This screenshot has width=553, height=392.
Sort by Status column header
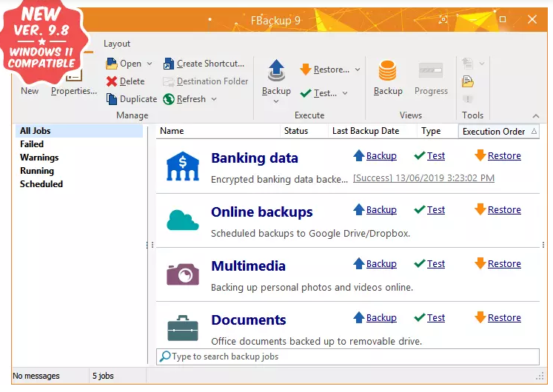point(304,131)
